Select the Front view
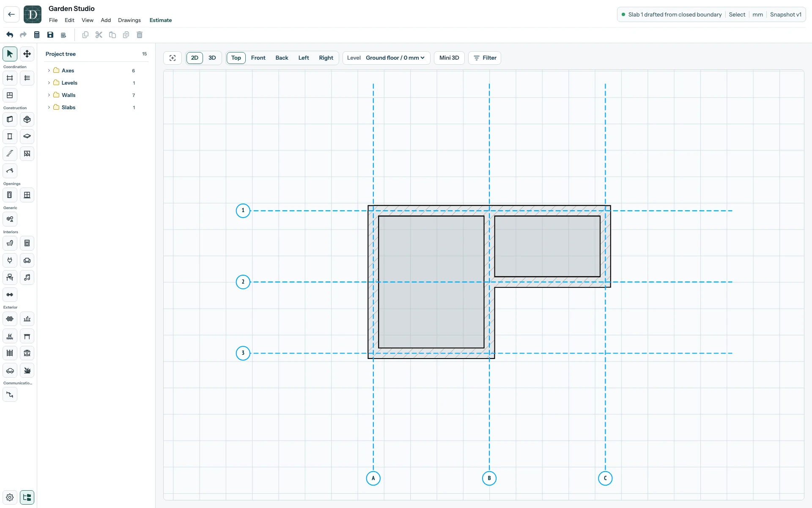Screen dimensions: 812x508 [258, 58]
